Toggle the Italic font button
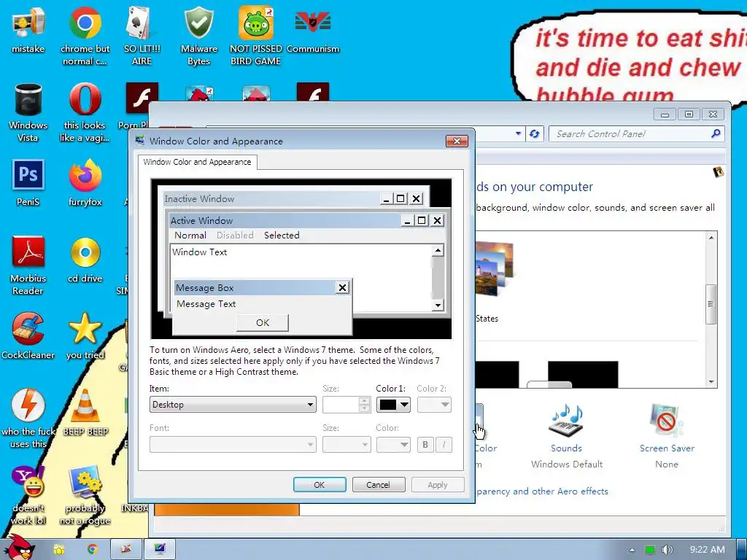 click(x=444, y=445)
